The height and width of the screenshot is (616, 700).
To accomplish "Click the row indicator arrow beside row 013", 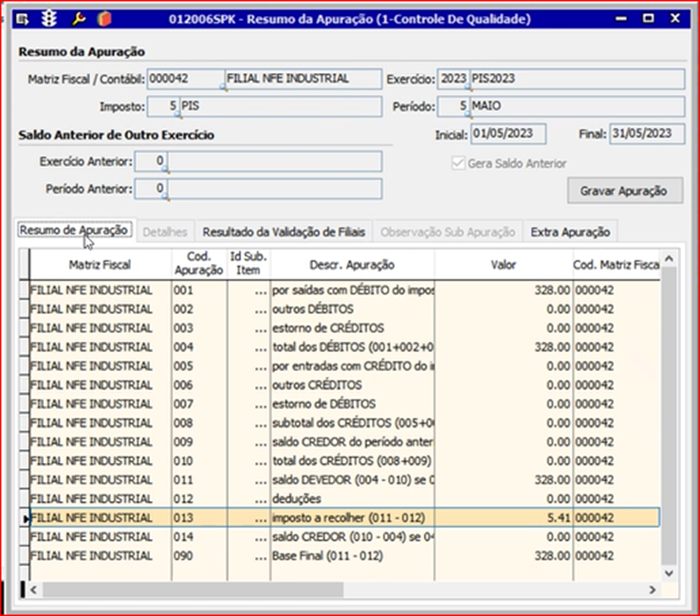I will [26, 518].
